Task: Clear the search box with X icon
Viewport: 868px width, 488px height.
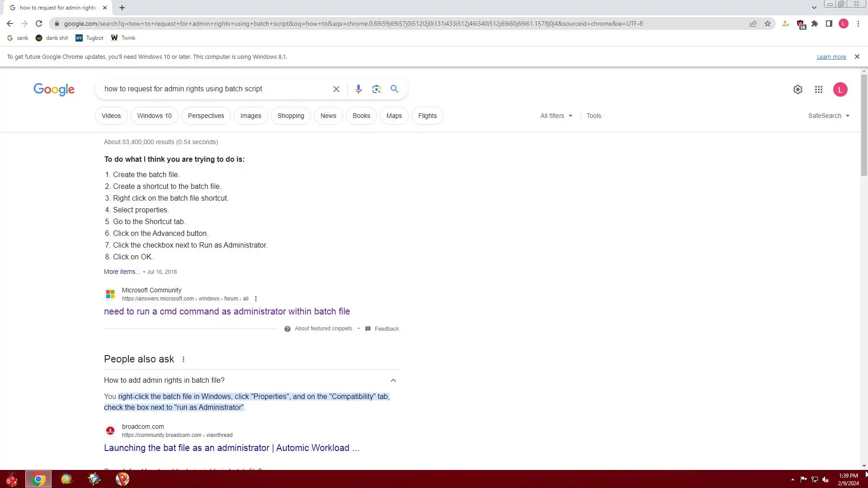Action: 336,89
